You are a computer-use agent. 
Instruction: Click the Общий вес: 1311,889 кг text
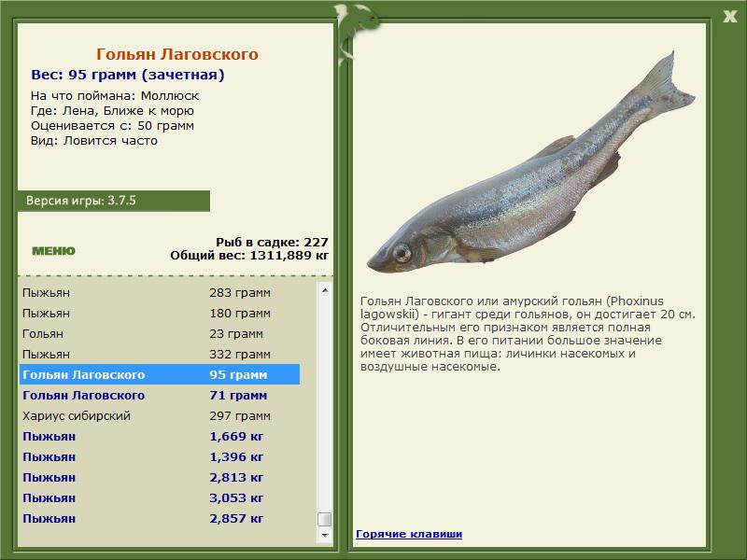coord(249,255)
